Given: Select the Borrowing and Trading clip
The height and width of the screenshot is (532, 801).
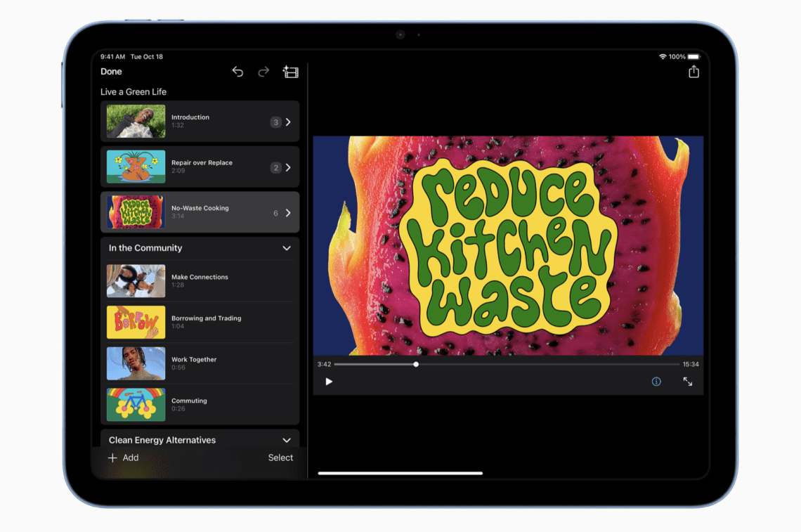Looking at the screenshot, I should click(x=206, y=322).
